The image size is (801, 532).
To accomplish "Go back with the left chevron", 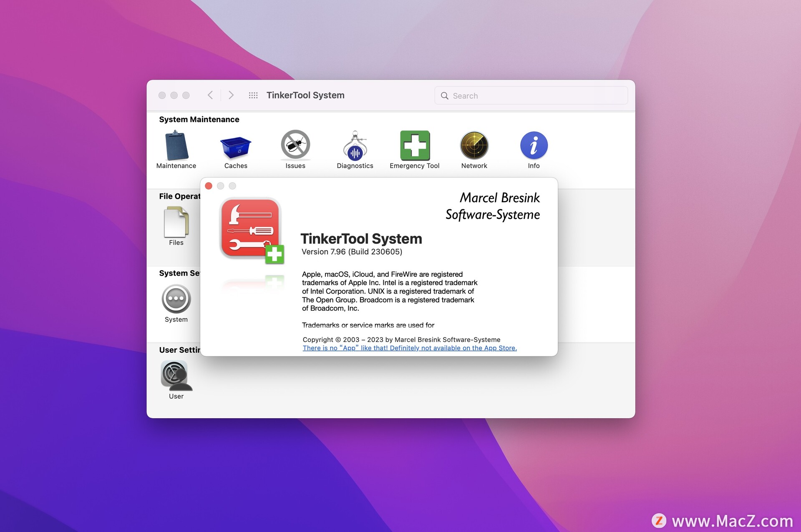I will pos(210,95).
